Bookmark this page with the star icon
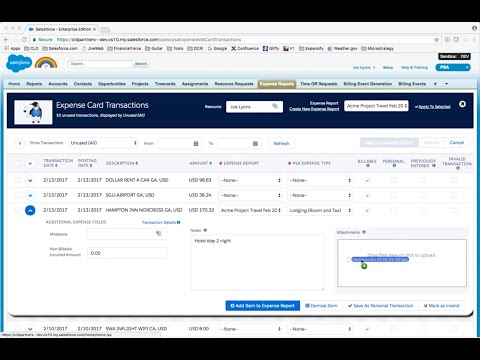Image resolution: width=480 pixels, height=360 pixels. 437,39
